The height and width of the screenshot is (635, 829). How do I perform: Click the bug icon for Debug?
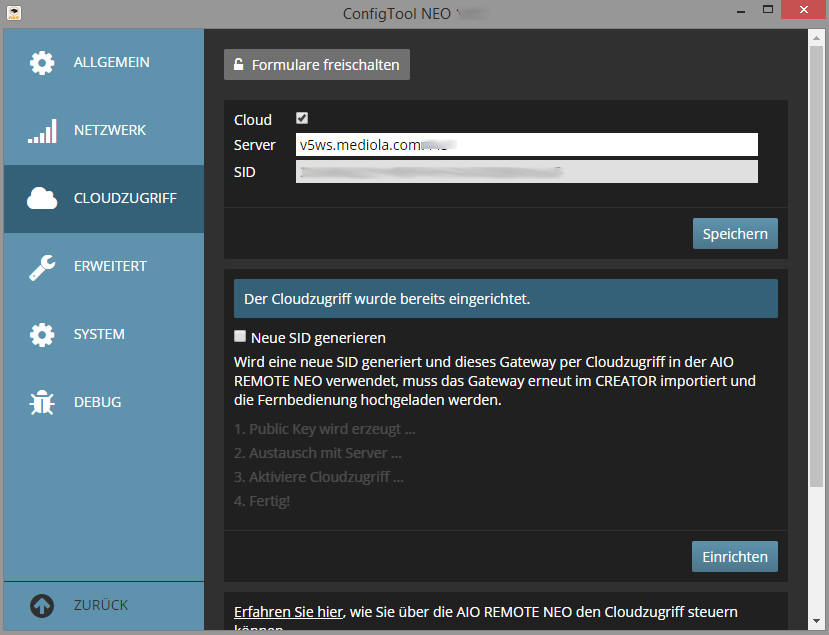(x=42, y=403)
